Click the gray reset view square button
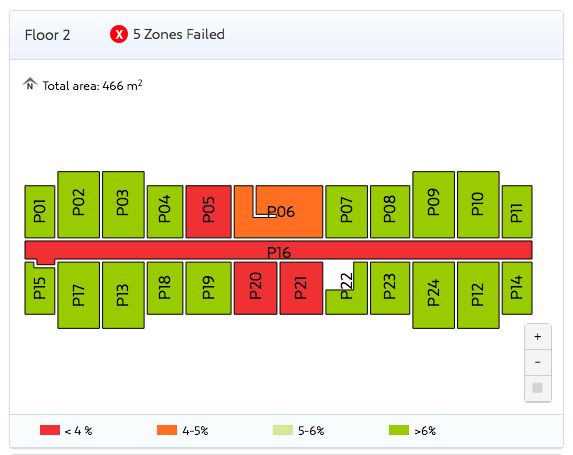Screen dimensions: 573x455 (538, 388)
